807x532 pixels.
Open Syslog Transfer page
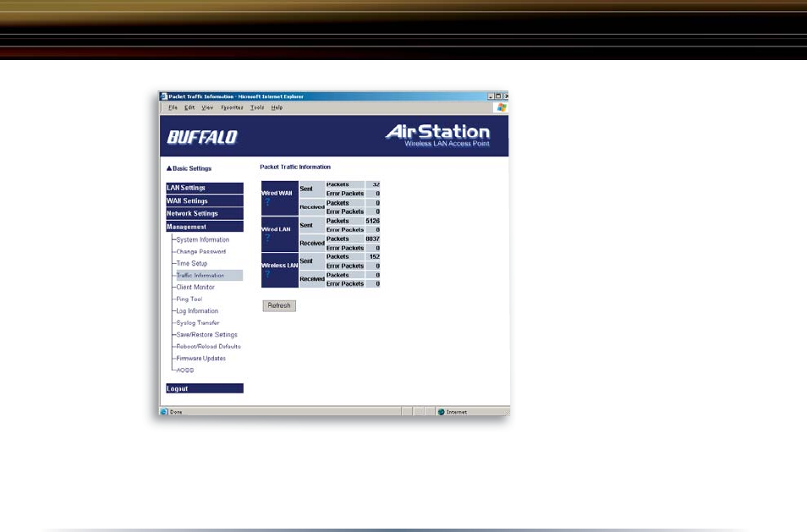pyautogui.click(x=198, y=322)
